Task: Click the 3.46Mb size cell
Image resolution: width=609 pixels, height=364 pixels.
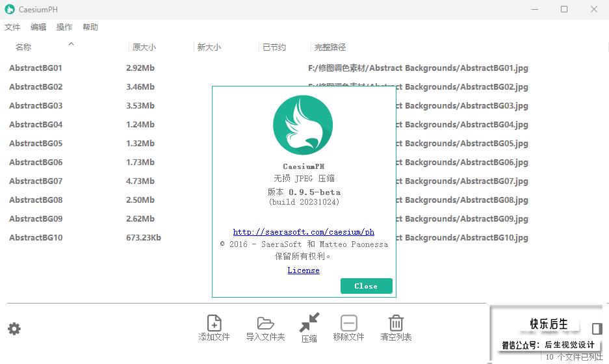Action: (x=140, y=86)
